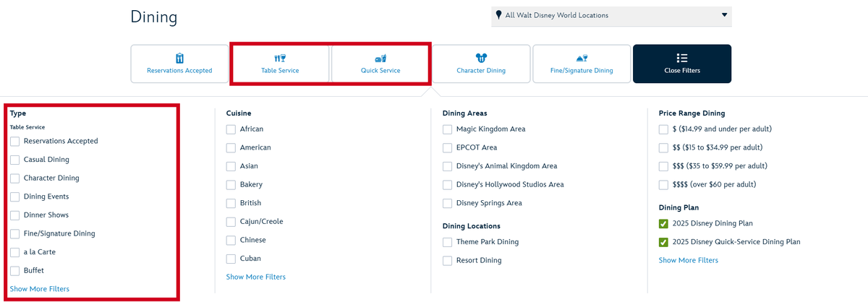Check the Buffet checkbox
868x302 pixels.
tap(15, 270)
